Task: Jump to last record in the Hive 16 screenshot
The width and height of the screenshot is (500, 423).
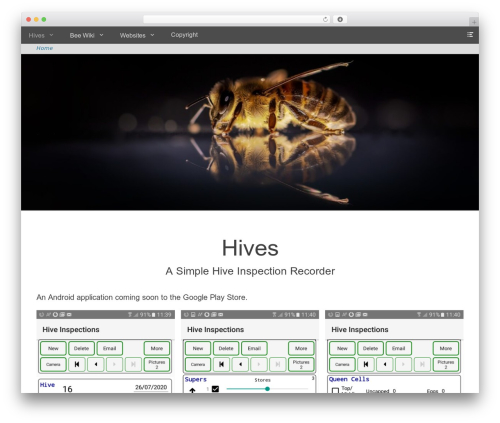Action: tap(133, 364)
